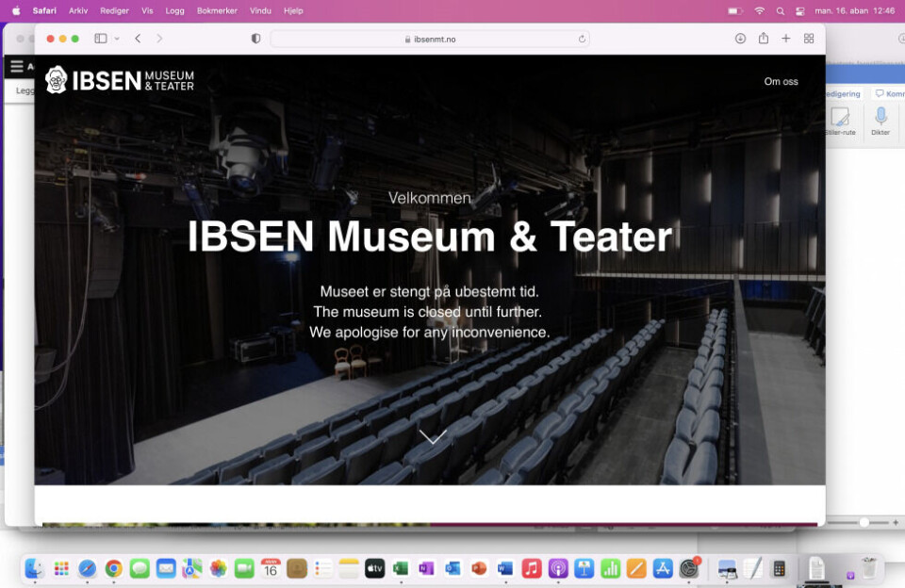The image size is (905, 588).
Task: Click the date and time in menu bar
Action: [x=855, y=10]
